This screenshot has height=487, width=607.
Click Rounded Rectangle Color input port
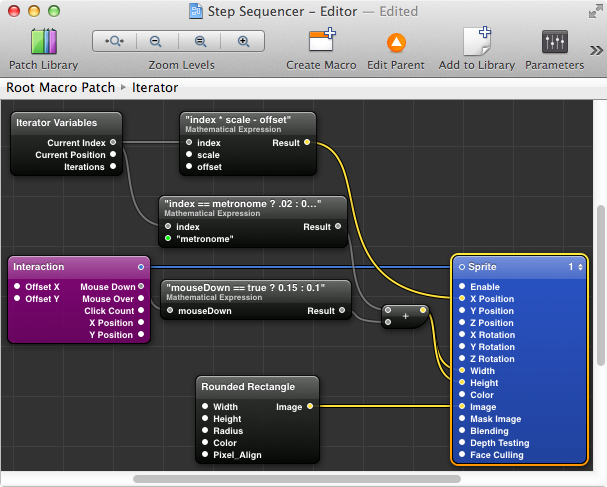click(x=205, y=442)
